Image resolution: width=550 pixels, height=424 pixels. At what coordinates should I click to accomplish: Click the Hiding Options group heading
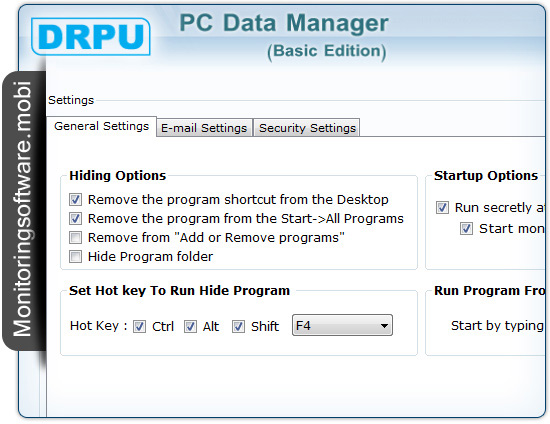tap(118, 175)
